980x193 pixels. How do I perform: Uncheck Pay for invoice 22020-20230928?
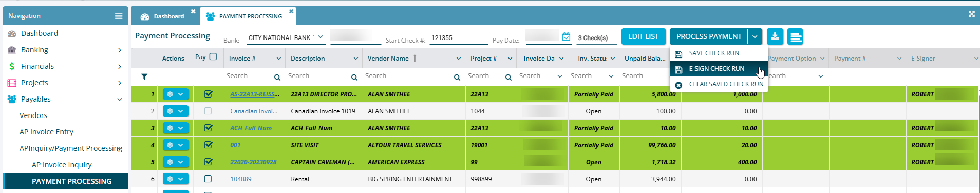pos(208,162)
